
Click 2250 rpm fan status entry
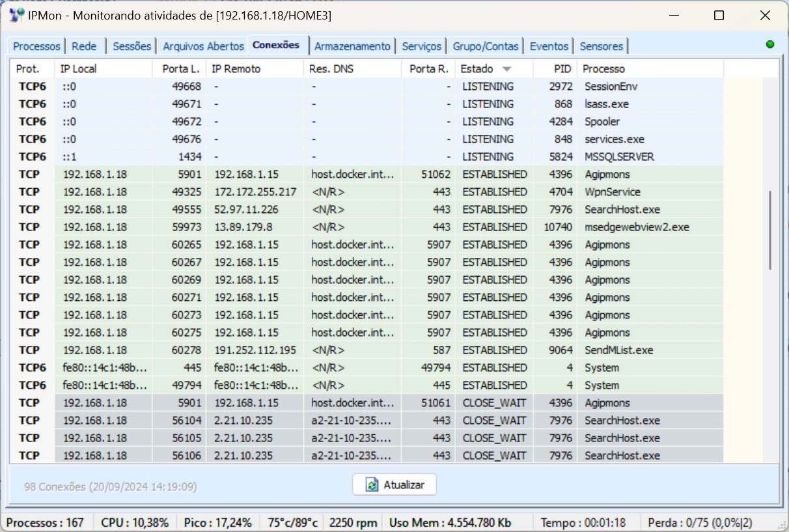353,522
